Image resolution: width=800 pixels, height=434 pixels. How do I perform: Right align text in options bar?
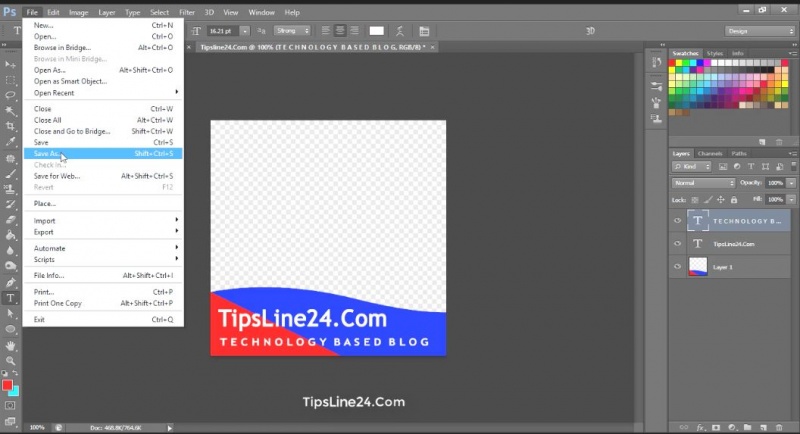[354, 31]
